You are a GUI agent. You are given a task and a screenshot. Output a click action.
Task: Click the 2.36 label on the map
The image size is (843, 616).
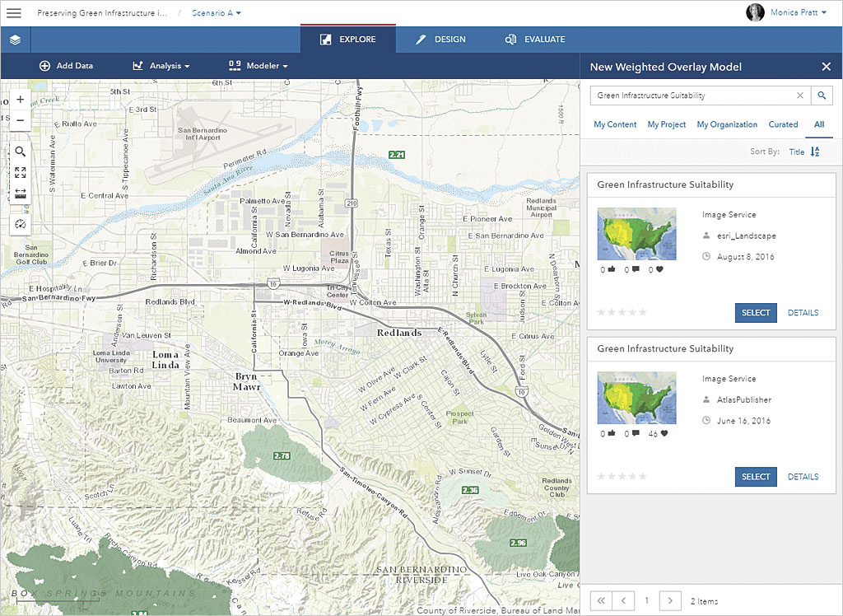click(470, 490)
